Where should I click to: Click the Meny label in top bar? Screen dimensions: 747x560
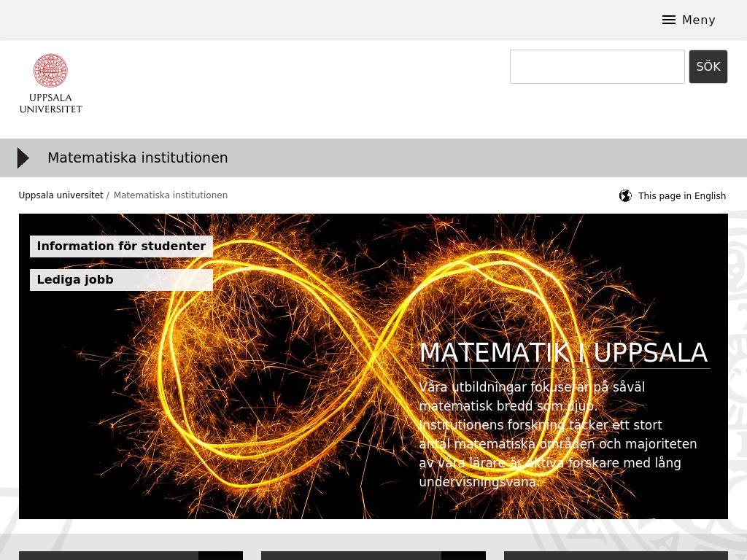pos(698,20)
